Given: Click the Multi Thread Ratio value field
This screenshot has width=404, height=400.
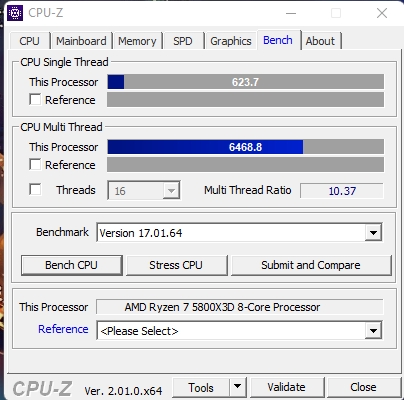Looking at the screenshot, I should pyautogui.click(x=342, y=191).
